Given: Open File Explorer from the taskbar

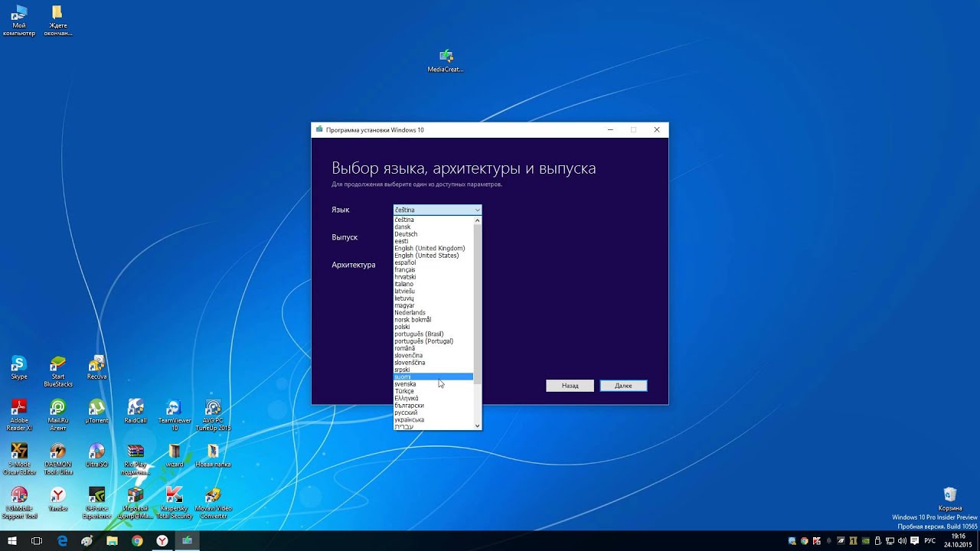Looking at the screenshot, I should point(113,540).
